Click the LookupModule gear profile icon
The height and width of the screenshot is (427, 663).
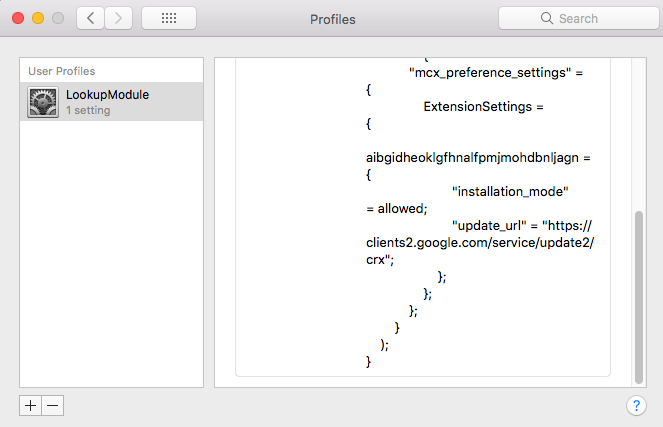coord(44,102)
